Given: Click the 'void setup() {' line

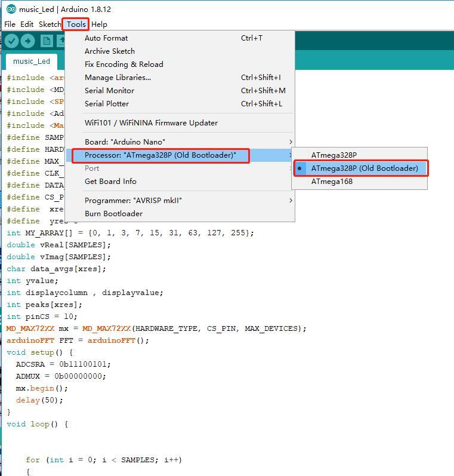Looking at the screenshot, I should point(40,352).
